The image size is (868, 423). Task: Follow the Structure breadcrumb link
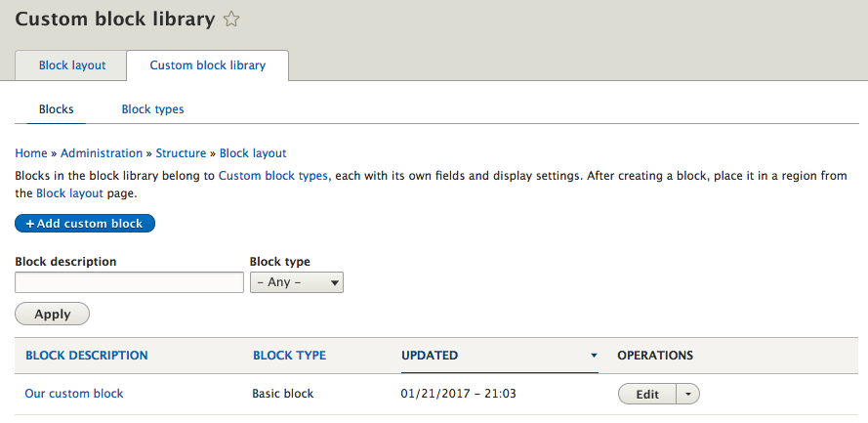[181, 153]
